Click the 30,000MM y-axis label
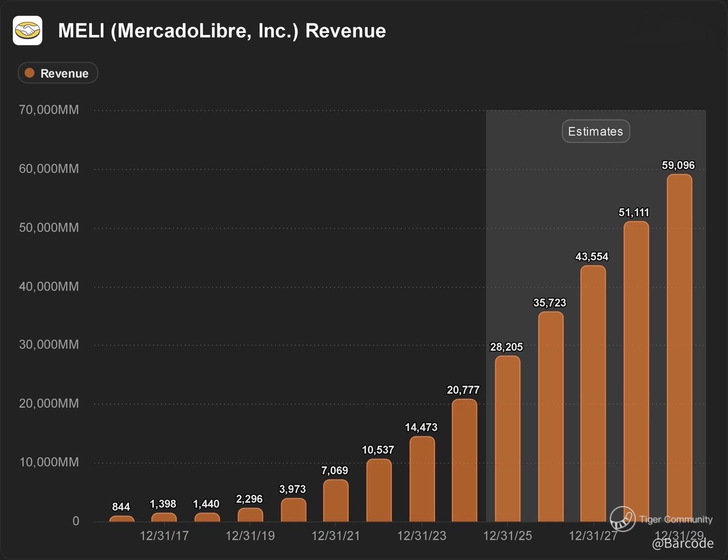Screen dimensions: 728x560 (x=49, y=345)
